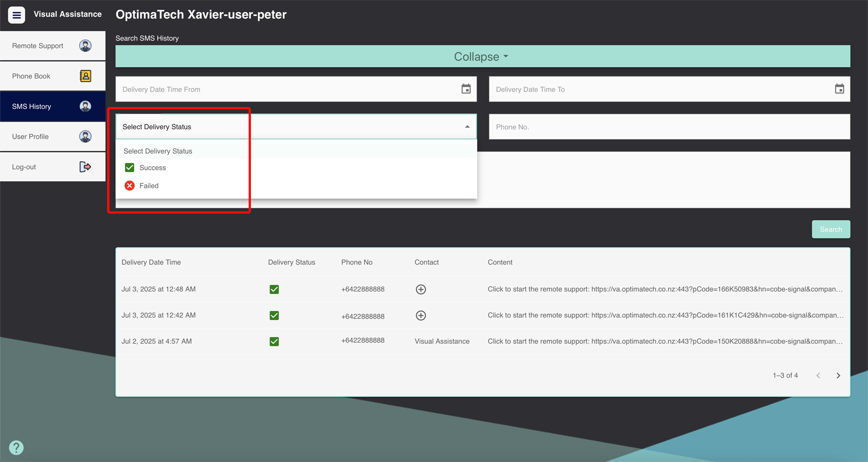Sort by Delivery Date Time column header
This screenshot has height=462, width=868.
[151, 262]
